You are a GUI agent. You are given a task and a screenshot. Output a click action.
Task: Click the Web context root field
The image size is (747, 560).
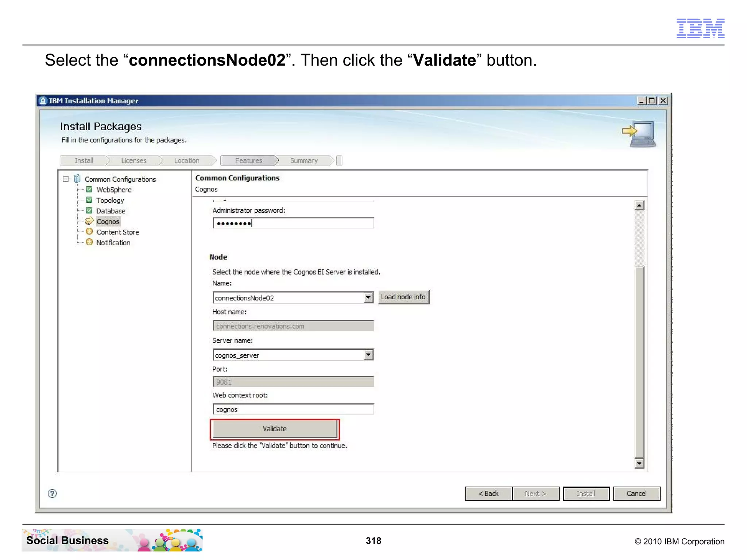[293, 409]
